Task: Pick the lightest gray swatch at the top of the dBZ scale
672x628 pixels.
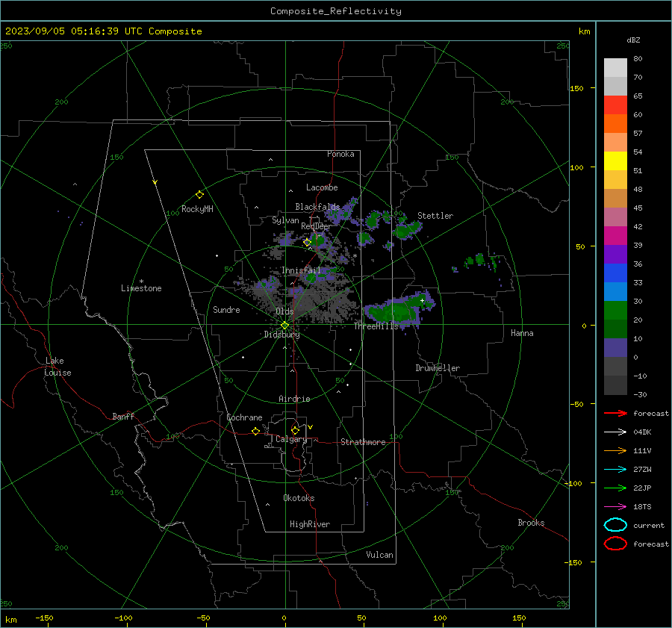Action: click(x=615, y=68)
